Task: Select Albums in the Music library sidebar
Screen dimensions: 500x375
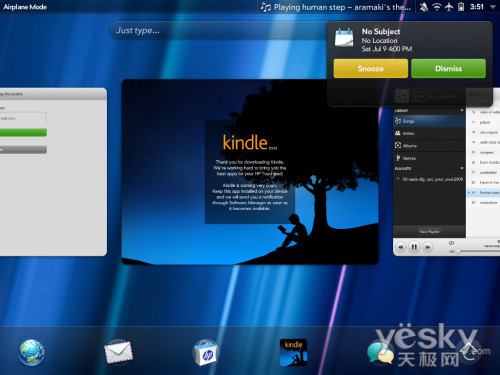Action: click(429, 146)
